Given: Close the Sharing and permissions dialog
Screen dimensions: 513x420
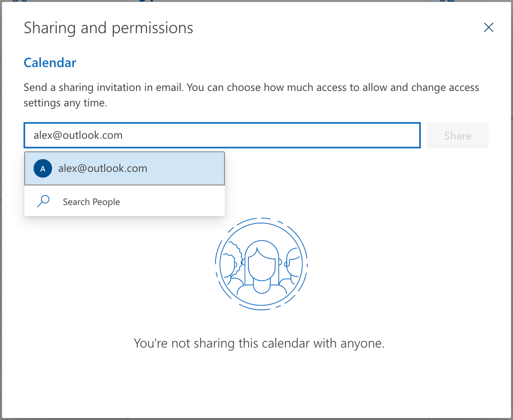Looking at the screenshot, I should pyautogui.click(x=489, y=28).
